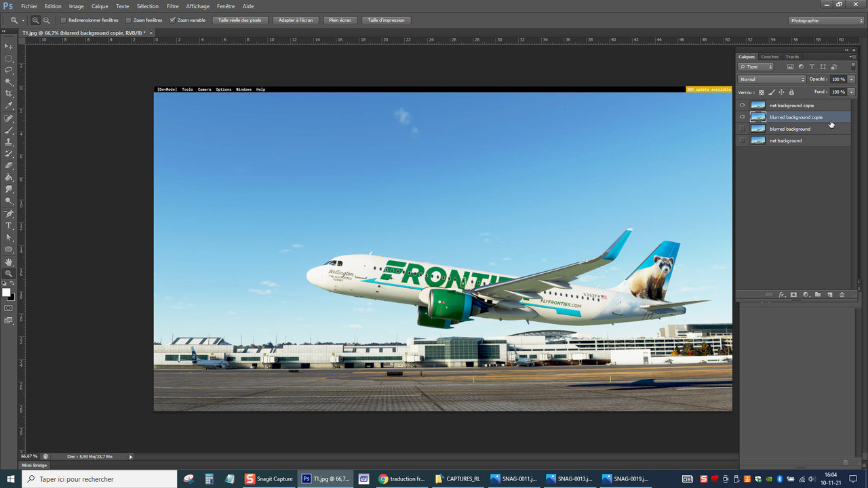Add a layer mask
Image resolution: width=868 pixels, height=488 pixels.
pos(793,295)
